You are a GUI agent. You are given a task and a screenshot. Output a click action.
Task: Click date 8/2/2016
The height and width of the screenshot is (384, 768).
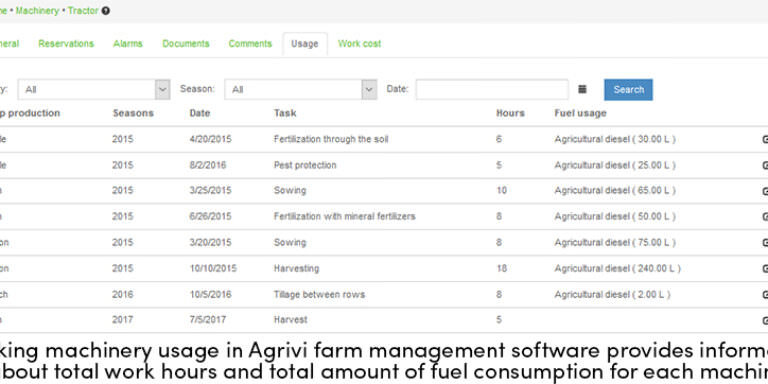pos(208,165)
